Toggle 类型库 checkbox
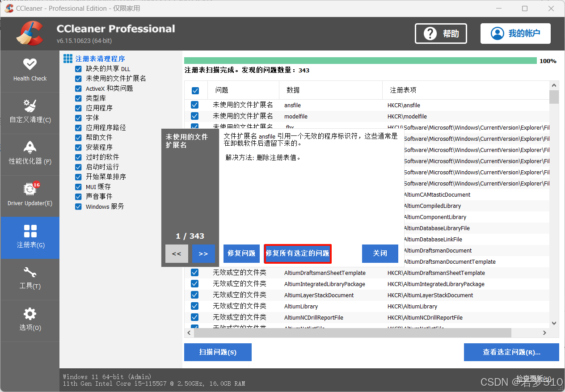This screenshot has width=565, height=392. pos(78,98)
